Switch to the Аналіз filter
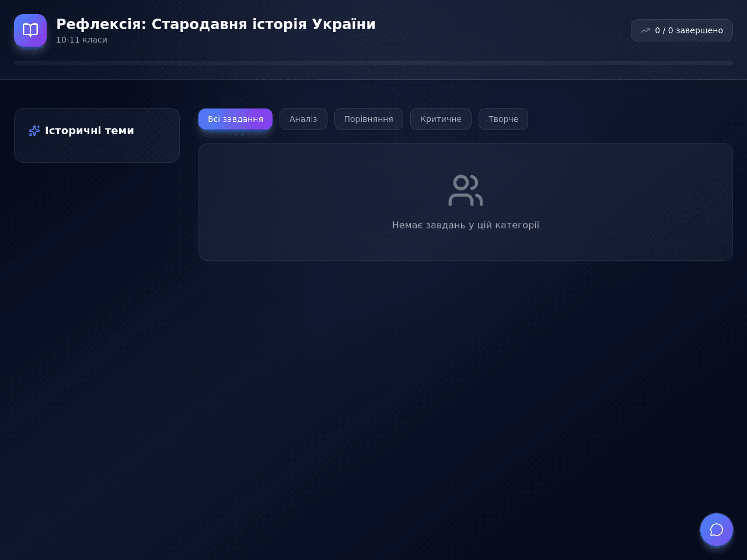This screenshot has height=560, width=747. point(303,119)
